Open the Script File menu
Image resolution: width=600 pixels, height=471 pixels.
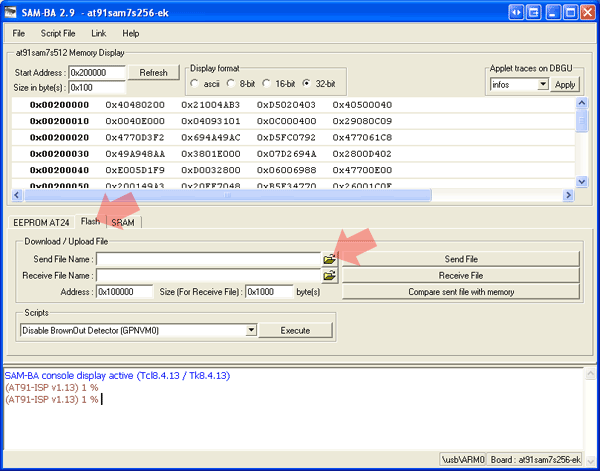pyautogui.click(x=58, y=34)
